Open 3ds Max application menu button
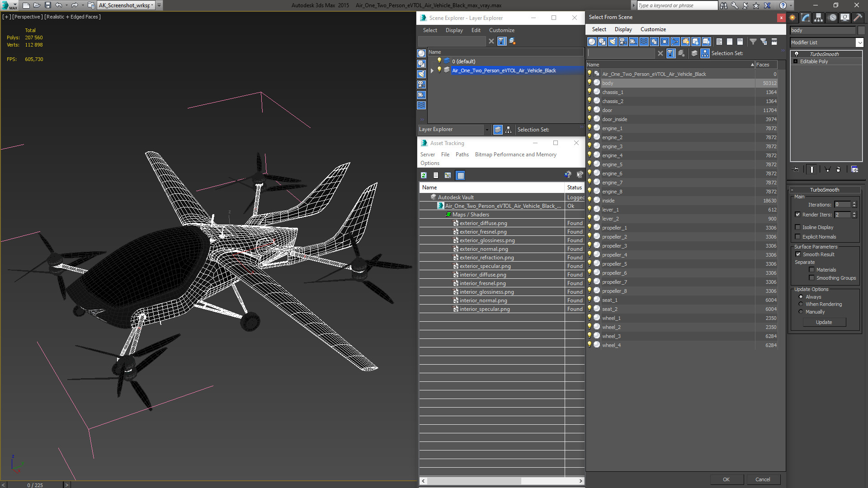Viewport: 868px width, 488px height. (x=9, y=5)
